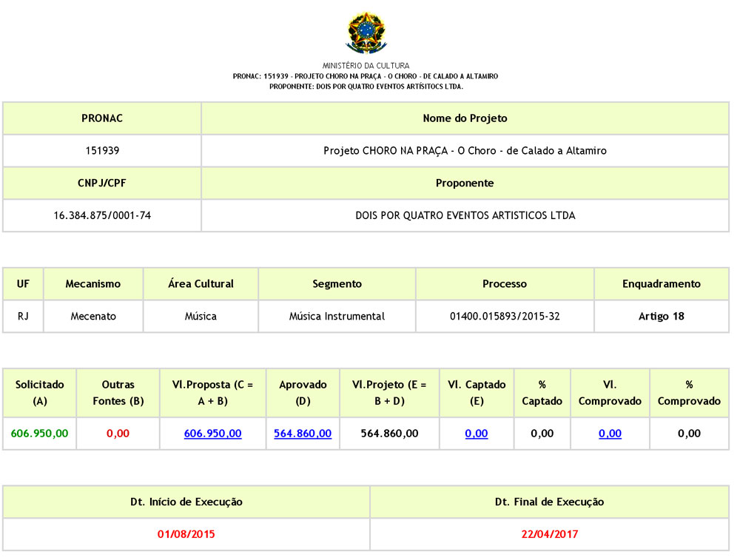Click the Vl.Projeto (E = B + D) header

tap(389, 393)
